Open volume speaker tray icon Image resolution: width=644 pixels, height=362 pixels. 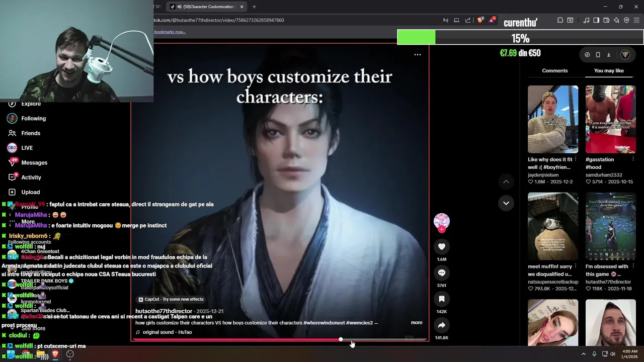coord(612,354)
